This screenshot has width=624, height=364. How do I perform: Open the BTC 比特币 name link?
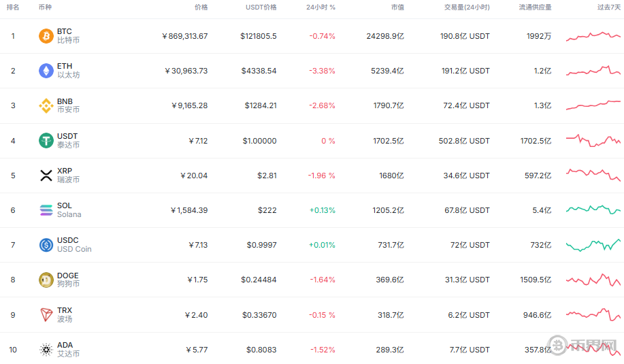(68, 36)
